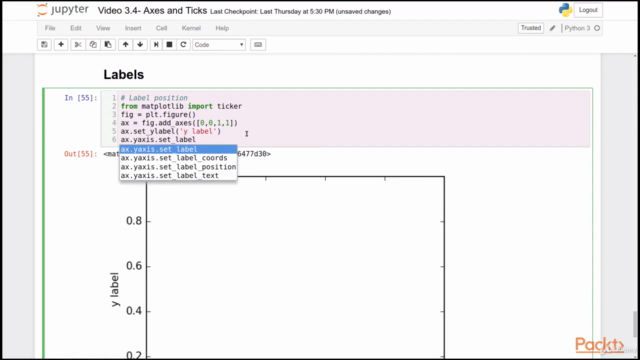
Task: Open the Cell menu
Action: [x=162, y=28]
